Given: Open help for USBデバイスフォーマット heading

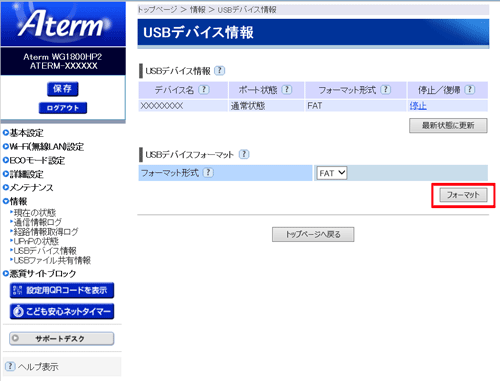Looking at the screenshot, I should coord(244,154).
